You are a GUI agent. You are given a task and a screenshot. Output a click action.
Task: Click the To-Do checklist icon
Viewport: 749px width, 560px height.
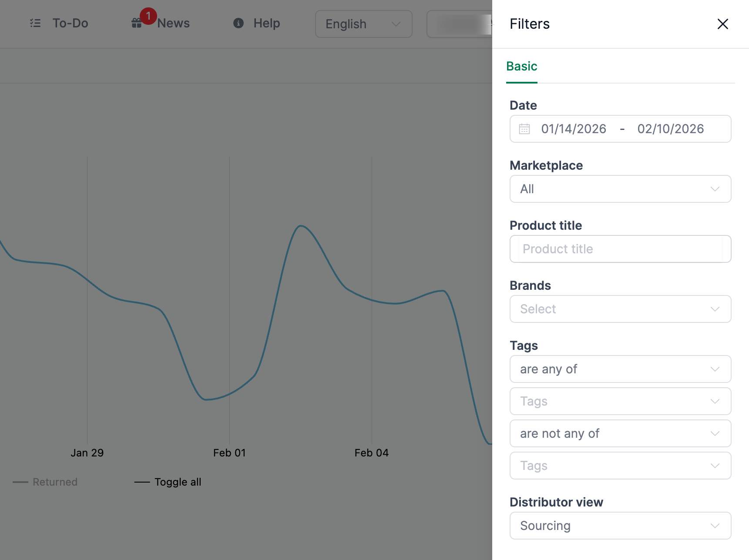pos(35,23)
